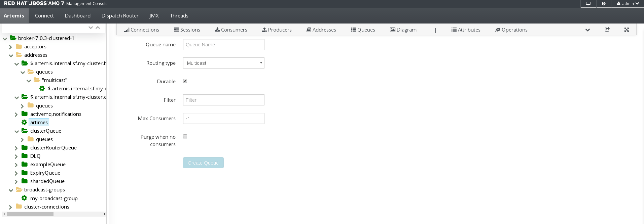Open the Operations tab
Image resolution: width=644 pixels, height=224 pixels.
(511, 30)
